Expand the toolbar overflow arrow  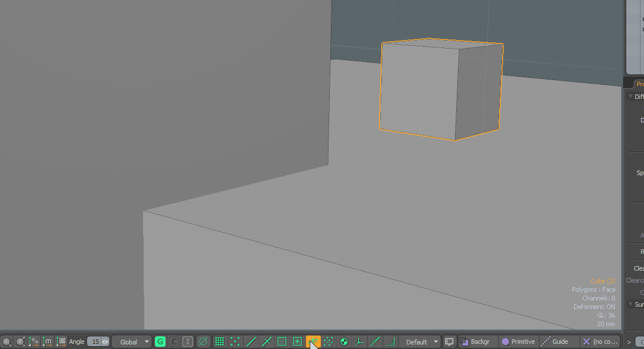(x=629, y=342)
